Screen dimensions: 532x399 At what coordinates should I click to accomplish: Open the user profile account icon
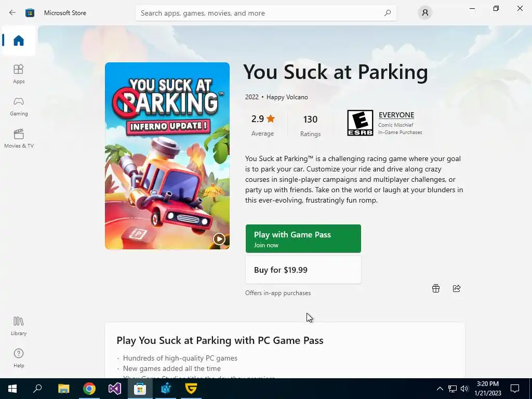(425, 13)
